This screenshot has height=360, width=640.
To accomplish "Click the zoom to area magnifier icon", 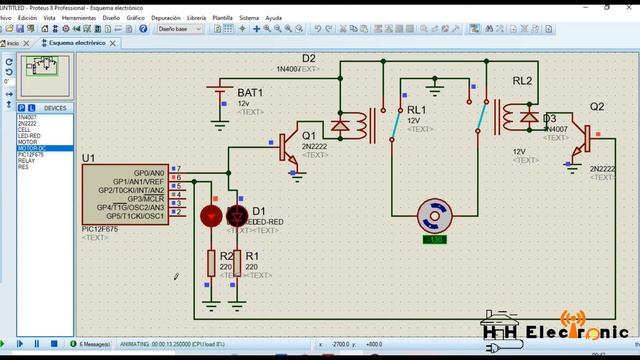I will click(299, 29).
